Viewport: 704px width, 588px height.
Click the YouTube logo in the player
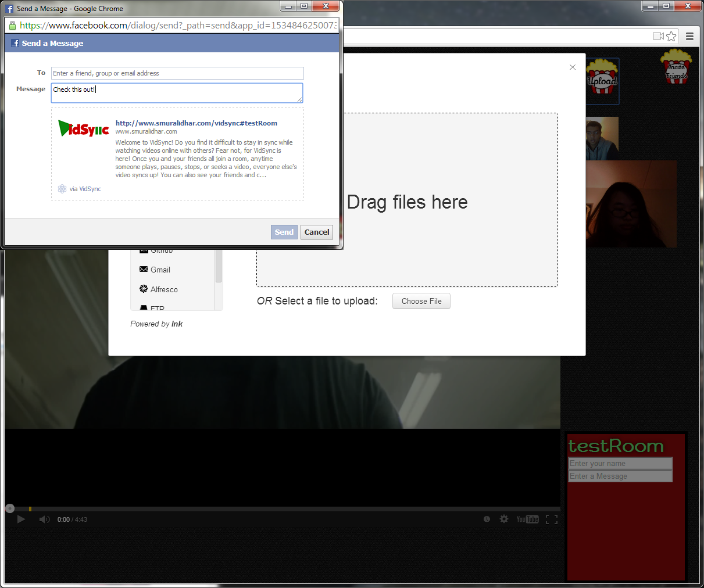point(528,519)
